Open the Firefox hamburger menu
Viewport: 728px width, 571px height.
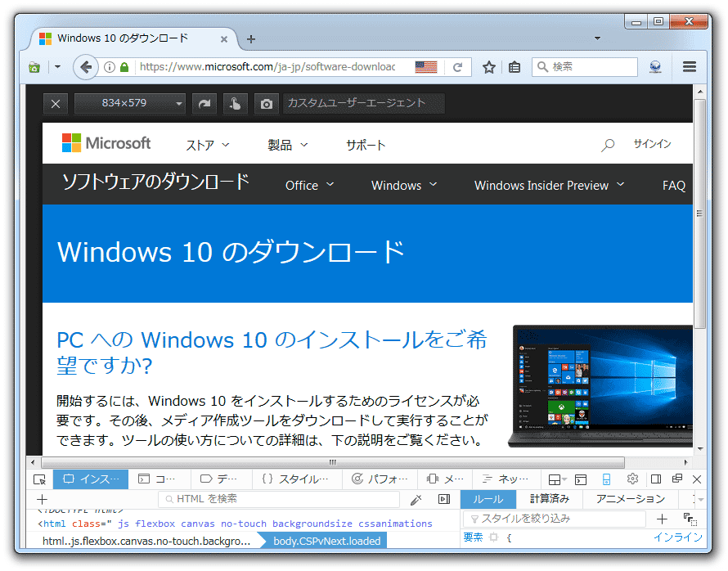coord(690,67)
